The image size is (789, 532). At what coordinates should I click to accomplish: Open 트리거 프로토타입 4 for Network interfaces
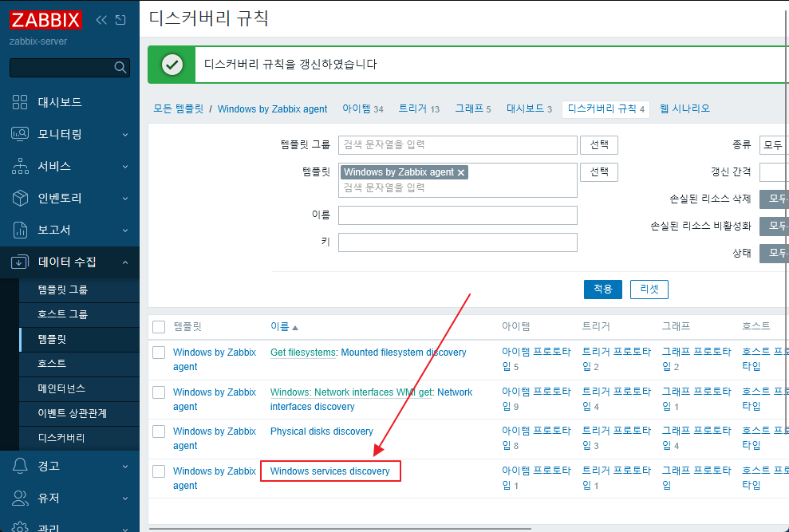coord(617,399)
